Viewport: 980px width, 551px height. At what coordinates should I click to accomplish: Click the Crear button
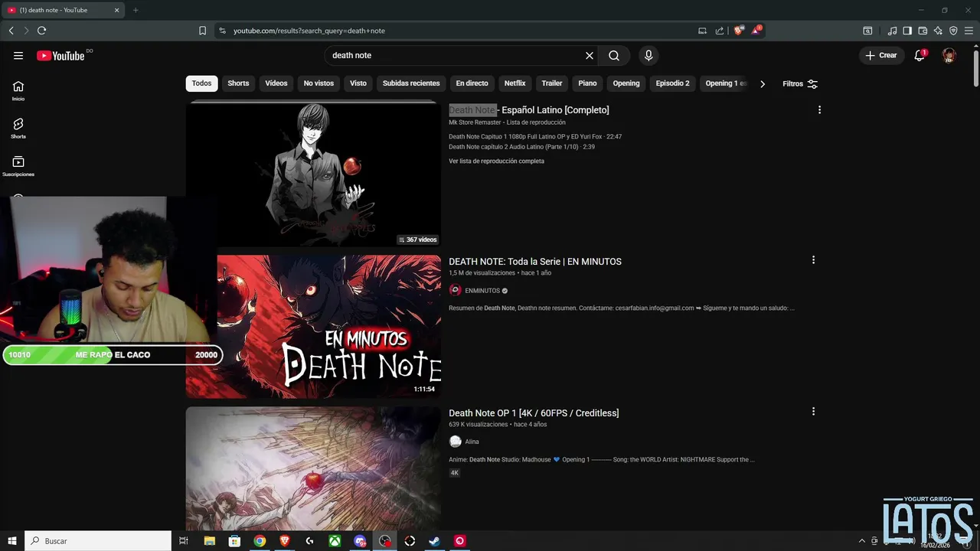coord(880,55)
